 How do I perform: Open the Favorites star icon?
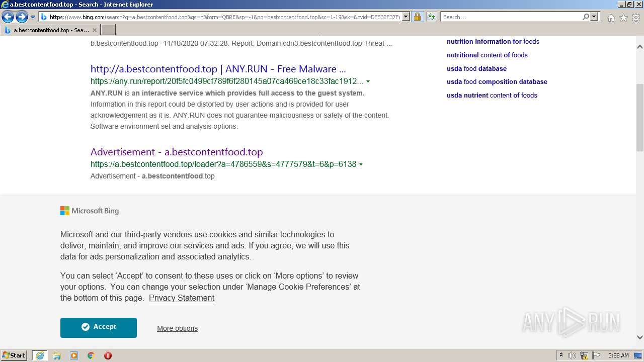623,18
